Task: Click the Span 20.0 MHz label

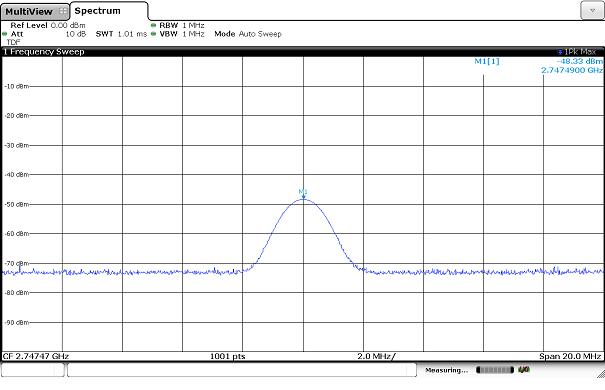Action: pos(570,356)
